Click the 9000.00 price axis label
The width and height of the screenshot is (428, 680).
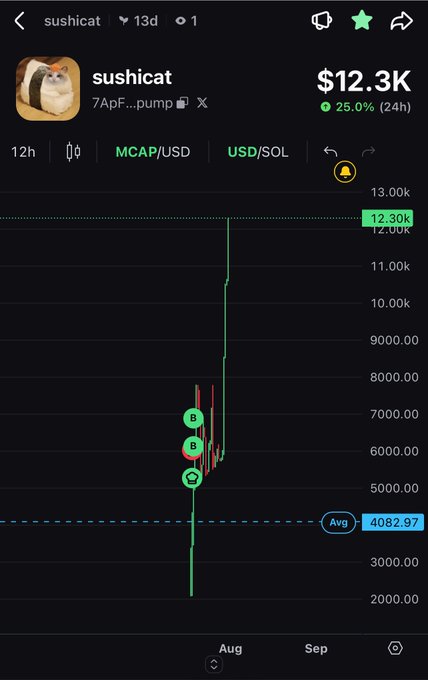(x=394, y=340)
